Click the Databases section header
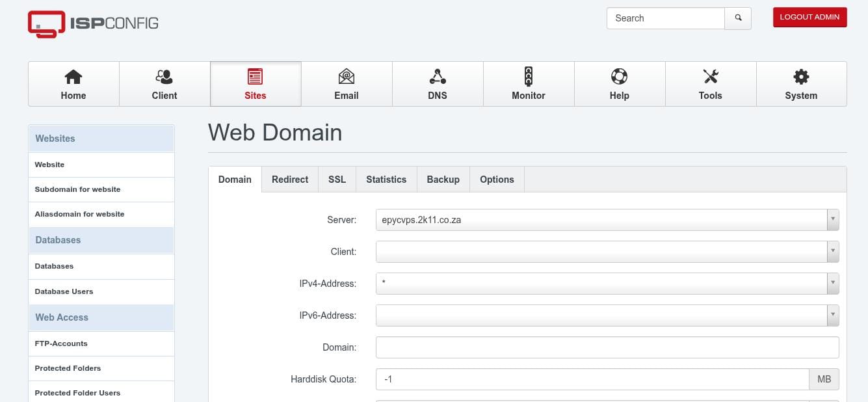Screen dimensions: 868x402 101,240
